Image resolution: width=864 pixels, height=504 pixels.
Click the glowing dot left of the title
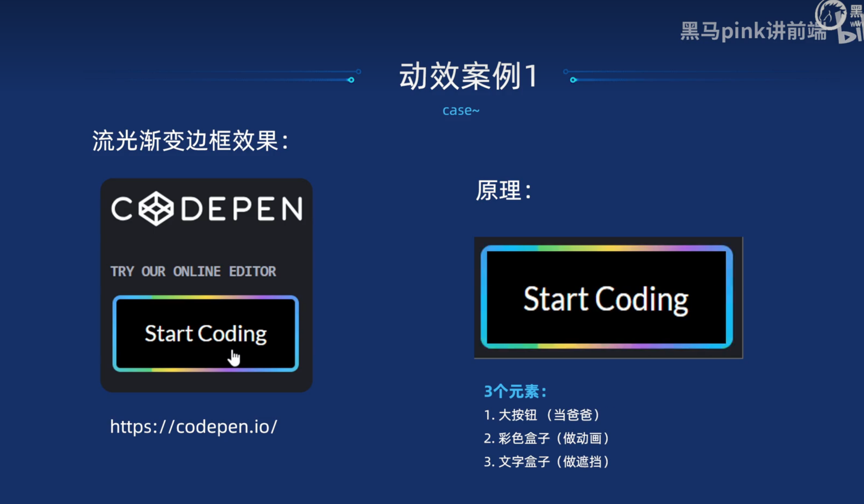point(351,80)
